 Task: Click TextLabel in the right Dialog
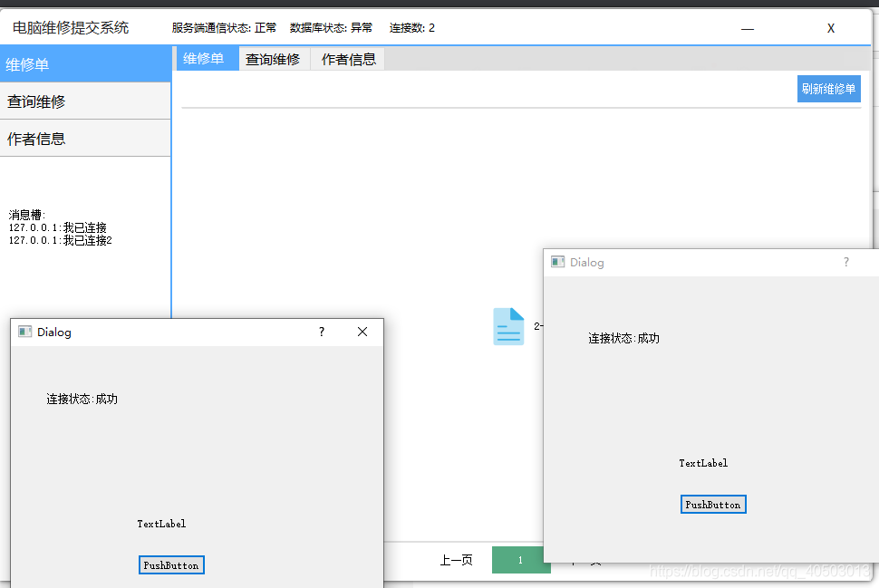[703, 463]
